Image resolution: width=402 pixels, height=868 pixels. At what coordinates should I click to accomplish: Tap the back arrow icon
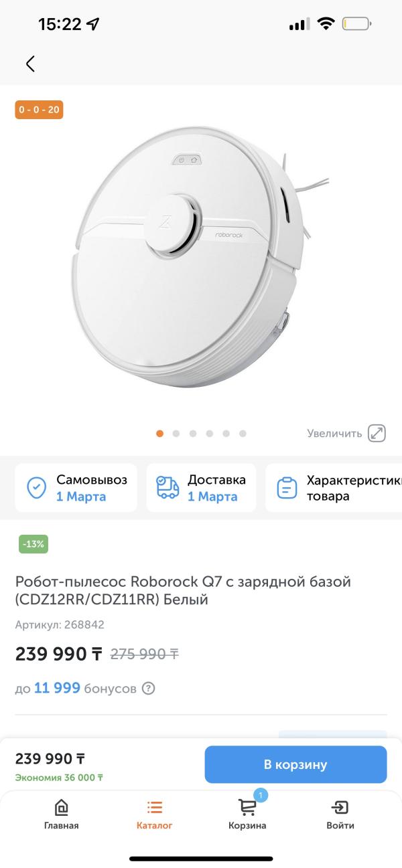click(x=30, y=64)
